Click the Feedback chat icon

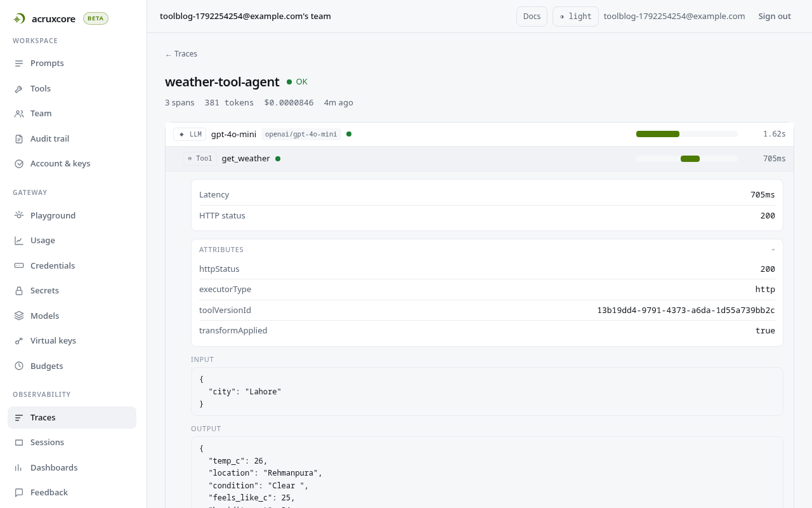[19, 493]
